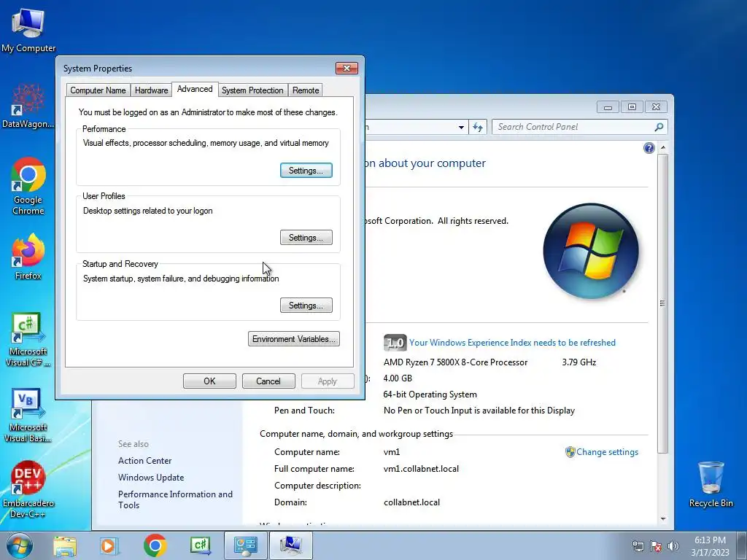
Task: Open the Recycle Bin icon
Action: tap(711, 485)
